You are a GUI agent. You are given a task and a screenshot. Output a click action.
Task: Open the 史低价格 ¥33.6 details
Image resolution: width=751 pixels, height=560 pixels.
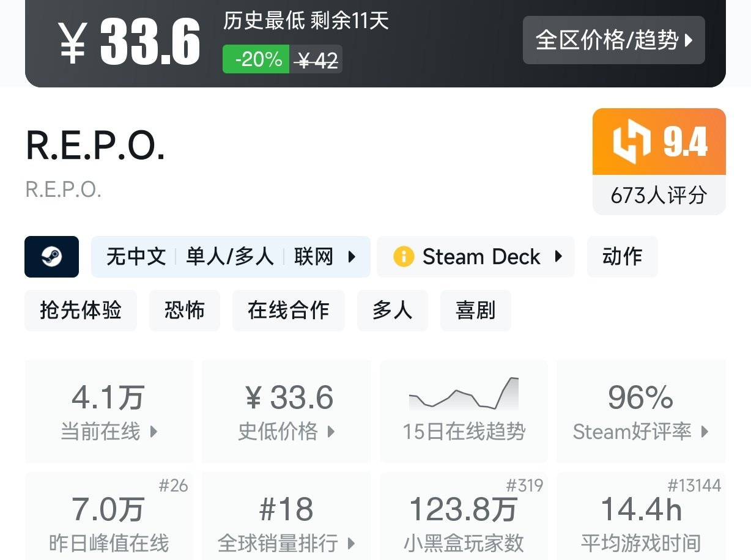point(286,411)
